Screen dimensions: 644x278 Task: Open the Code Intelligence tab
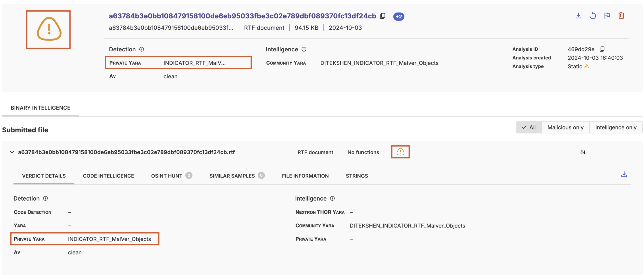point(108,176)
